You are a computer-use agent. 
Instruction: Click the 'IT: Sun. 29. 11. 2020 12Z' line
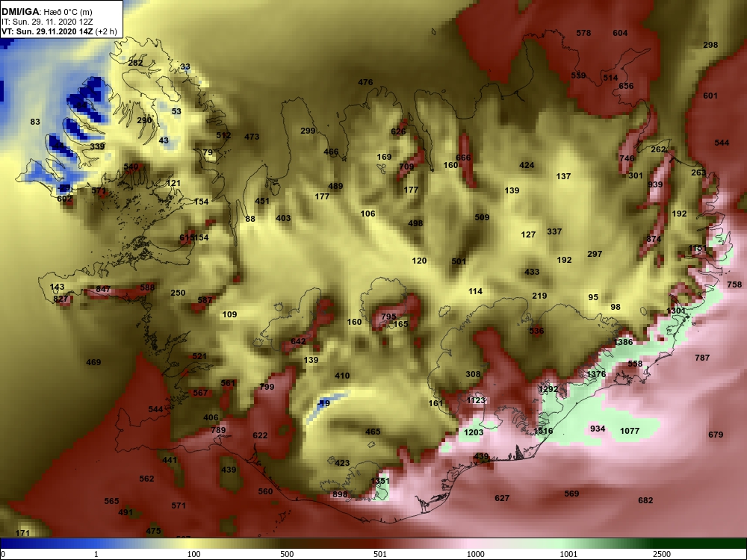click(47, 22)
